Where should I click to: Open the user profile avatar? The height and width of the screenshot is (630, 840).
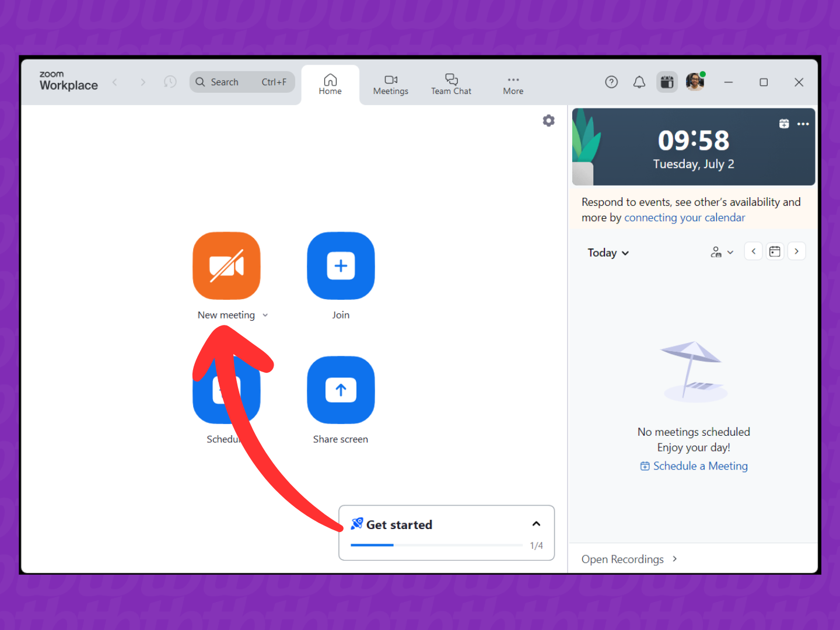click(695, 82)
